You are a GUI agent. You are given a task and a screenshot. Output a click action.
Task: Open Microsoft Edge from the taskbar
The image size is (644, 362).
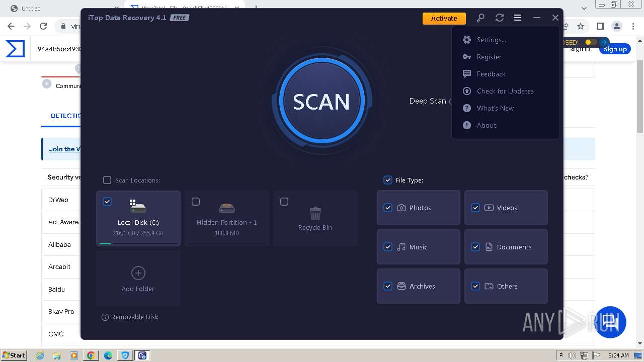[x=108, y=355]
